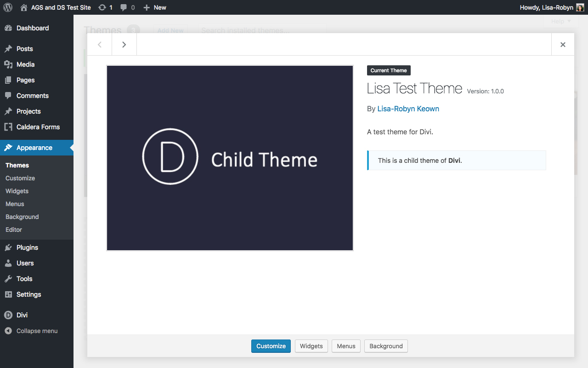This screenshot has height=368, width=588.
Task: Click the Collapse menu text
Action: [x=37, y=331]
